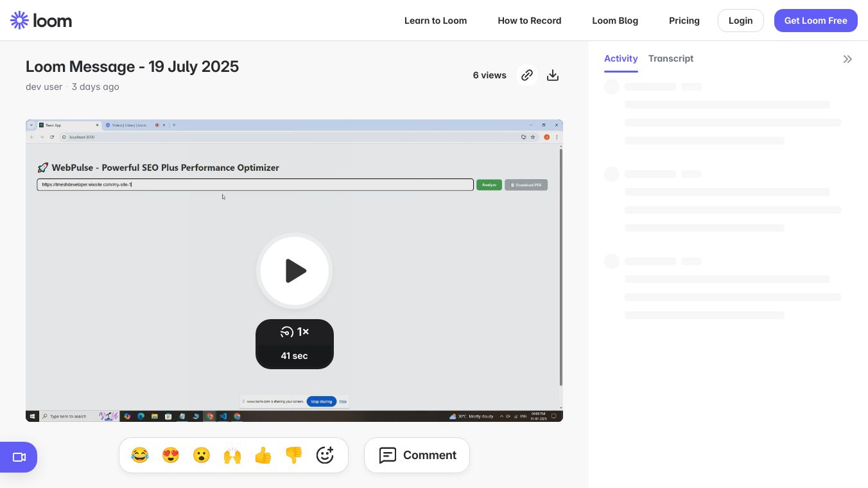This screenshot has width=868, height=488.
Task: Click the Get Loom Free button
Action: pos(816,21)
